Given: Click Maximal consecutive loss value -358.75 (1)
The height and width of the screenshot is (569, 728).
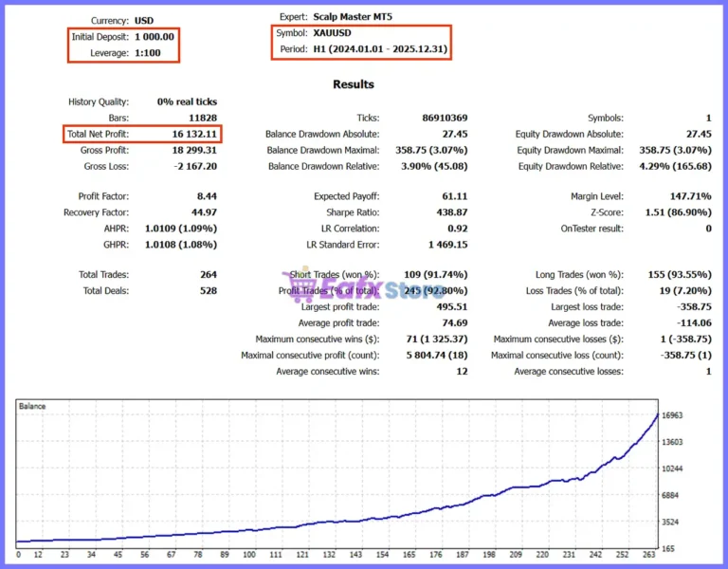Looking at the screenshot, I should [686, 356].
